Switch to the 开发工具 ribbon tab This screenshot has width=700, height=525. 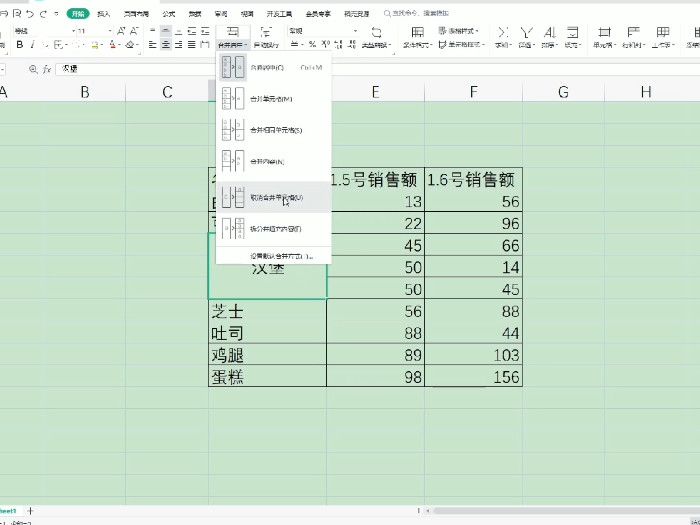click(279, 14)
